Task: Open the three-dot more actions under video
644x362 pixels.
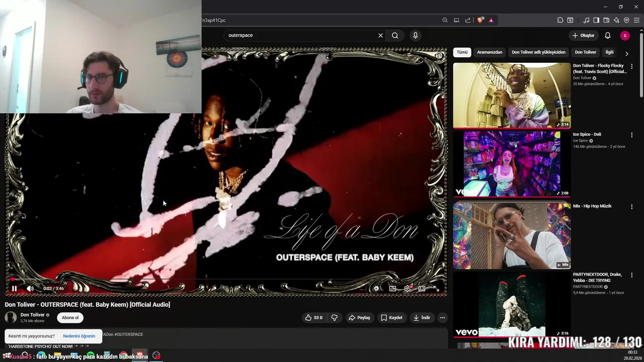Action: 443,318
